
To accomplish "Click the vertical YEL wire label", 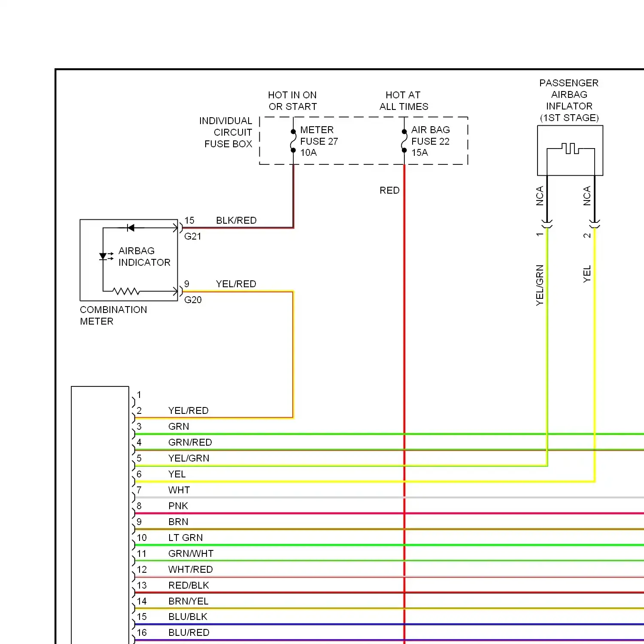I will pos(587,274).
